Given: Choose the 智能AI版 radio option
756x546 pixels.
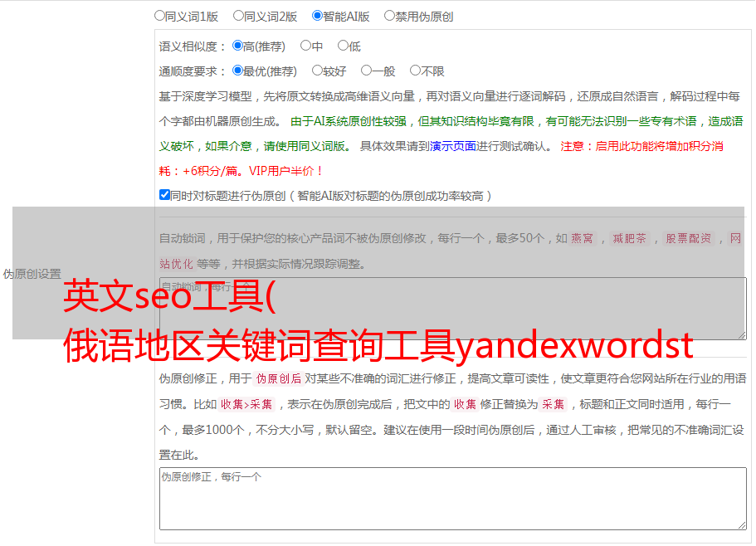Looking at the screenshot, I should [317, 16].
